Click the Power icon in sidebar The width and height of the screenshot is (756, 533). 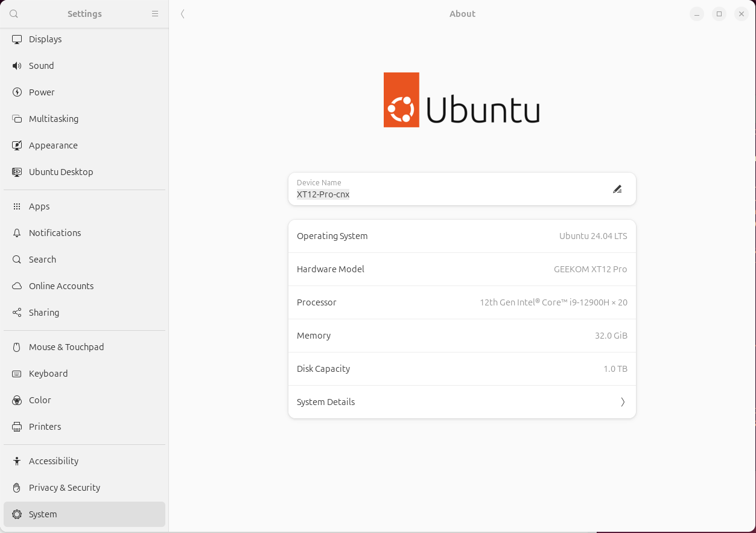point(17,92)
